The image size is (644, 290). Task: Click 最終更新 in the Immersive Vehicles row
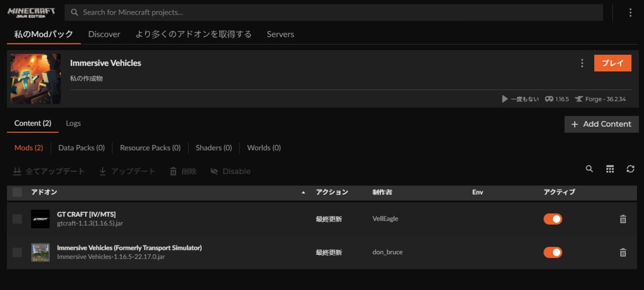click(x=329, y=252)
